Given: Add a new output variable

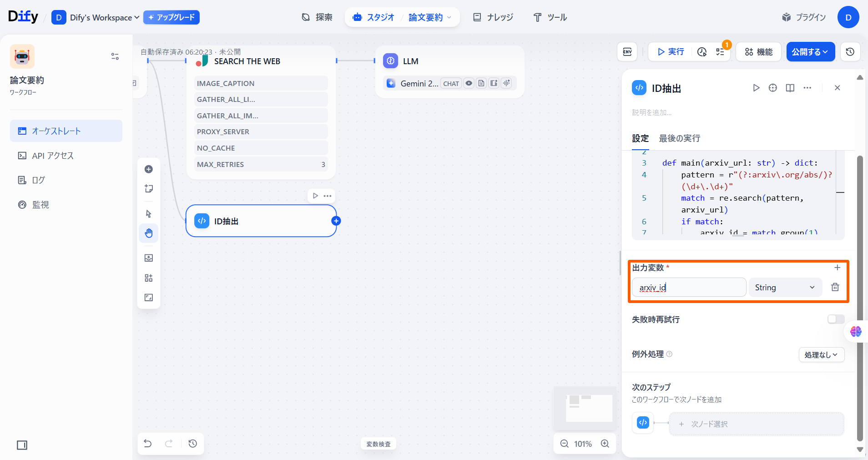Looking at the screenshot, I should [837, 268].
